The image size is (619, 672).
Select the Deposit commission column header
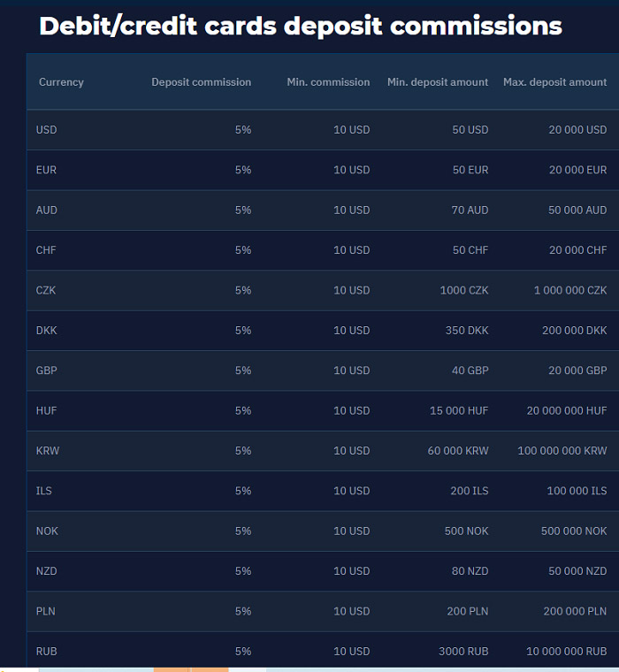[201, 82]
